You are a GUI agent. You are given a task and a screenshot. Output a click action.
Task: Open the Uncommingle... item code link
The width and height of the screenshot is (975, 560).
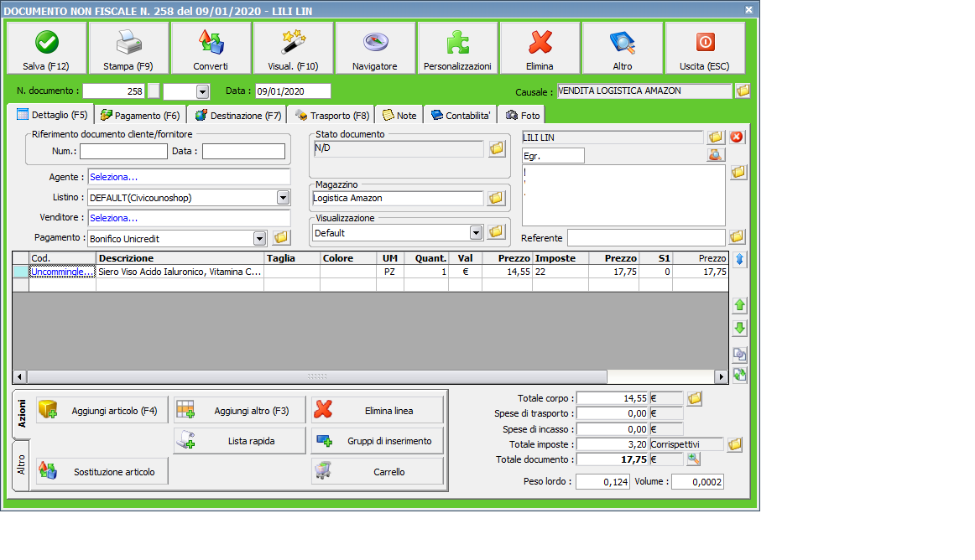click(62, 272)
